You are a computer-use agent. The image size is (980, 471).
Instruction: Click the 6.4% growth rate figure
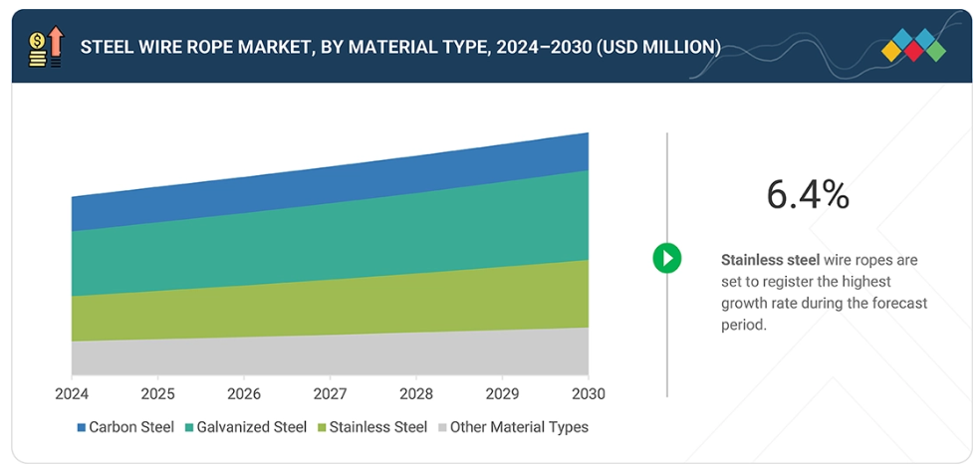[x=807, y=195]
